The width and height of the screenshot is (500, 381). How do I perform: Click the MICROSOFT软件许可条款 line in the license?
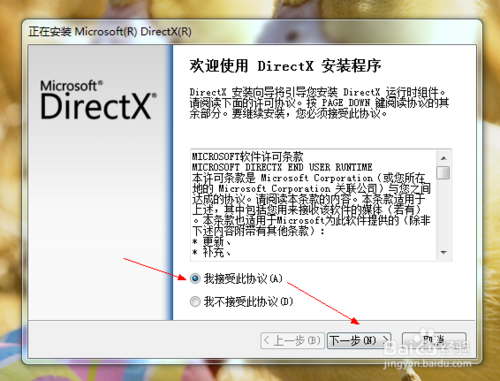[x=248, y=156]
